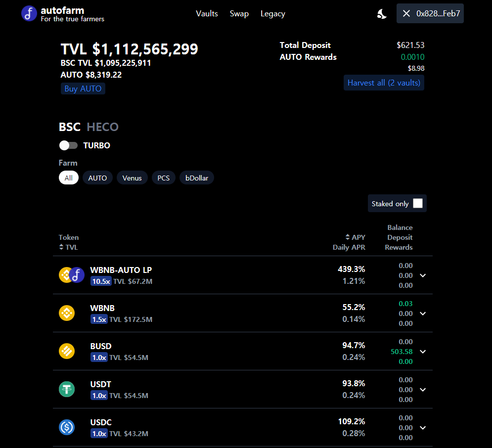Expand the BUSD vault row
The width and height of the screenshot is (492, 448).
tap(423, 352)
